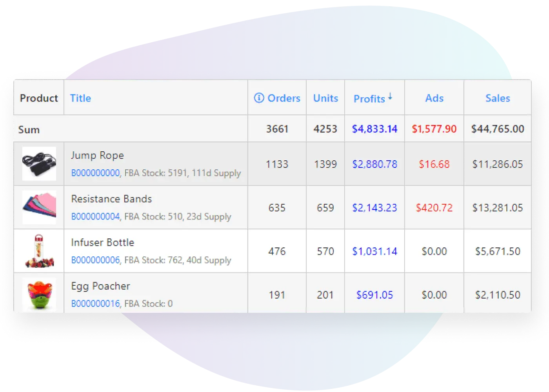549x392 pixels.
Task: Open ASIN link B000000004
Action: click(95, 216)
